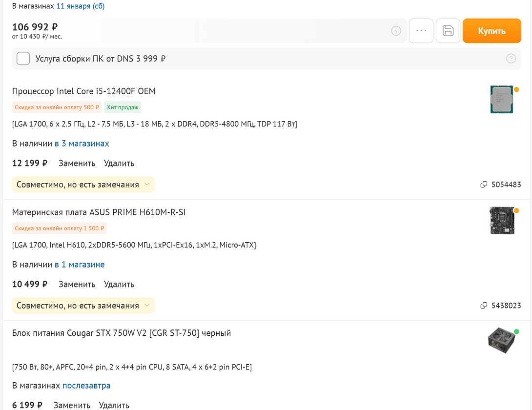Open the Intel Core i5-12400F OEM title
Image resolution: width=532 pixels, height=410 pixels.
point(84,91)
